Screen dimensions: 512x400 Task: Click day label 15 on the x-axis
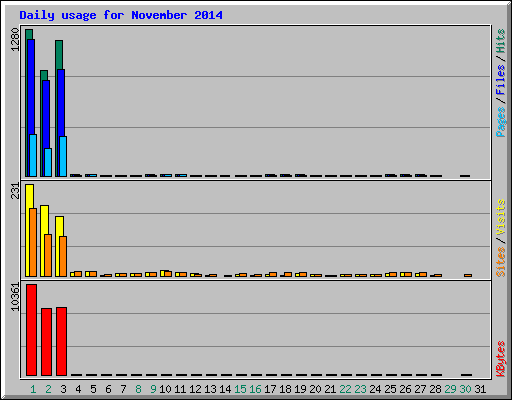(240, 389)
